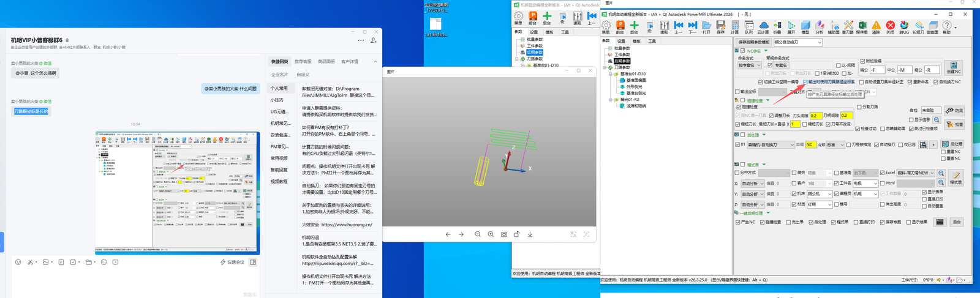Click the 分析 analysis toolbar icon
This screenshot has width=980, height=298.
click(820, 26)
